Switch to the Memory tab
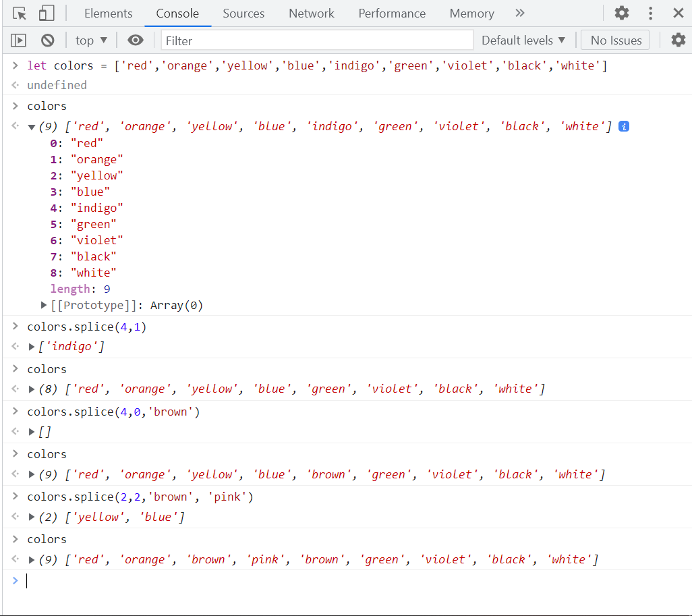Viewport: 692px width, 616px height. 471,13
